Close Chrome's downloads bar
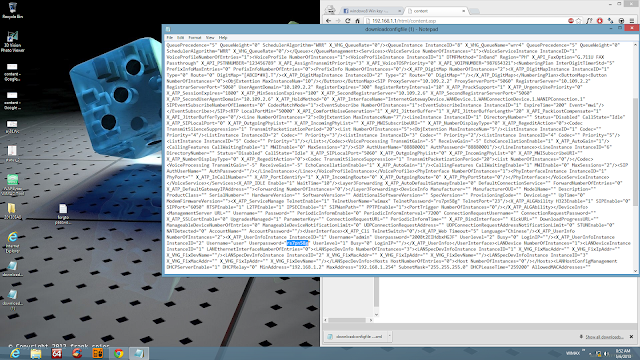 pos(631,337)
